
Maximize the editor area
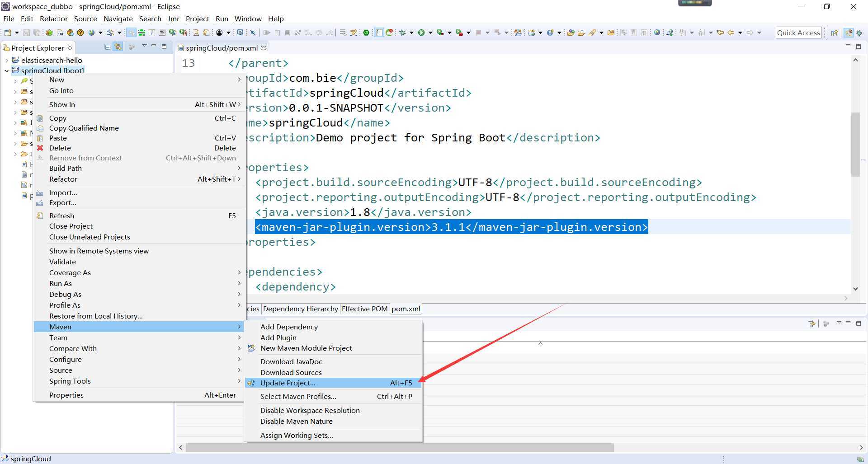858,47
